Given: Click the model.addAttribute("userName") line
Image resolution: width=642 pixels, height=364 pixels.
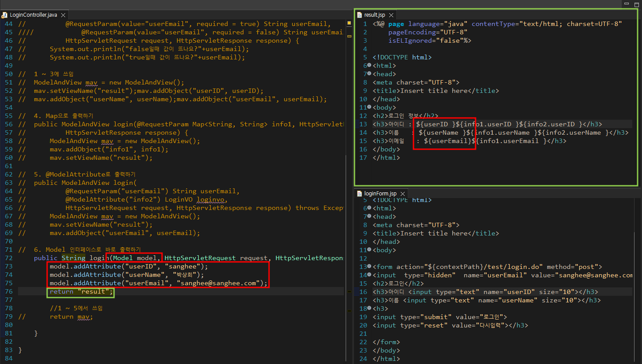Looking at the screenshot, I should coord(127,275).
